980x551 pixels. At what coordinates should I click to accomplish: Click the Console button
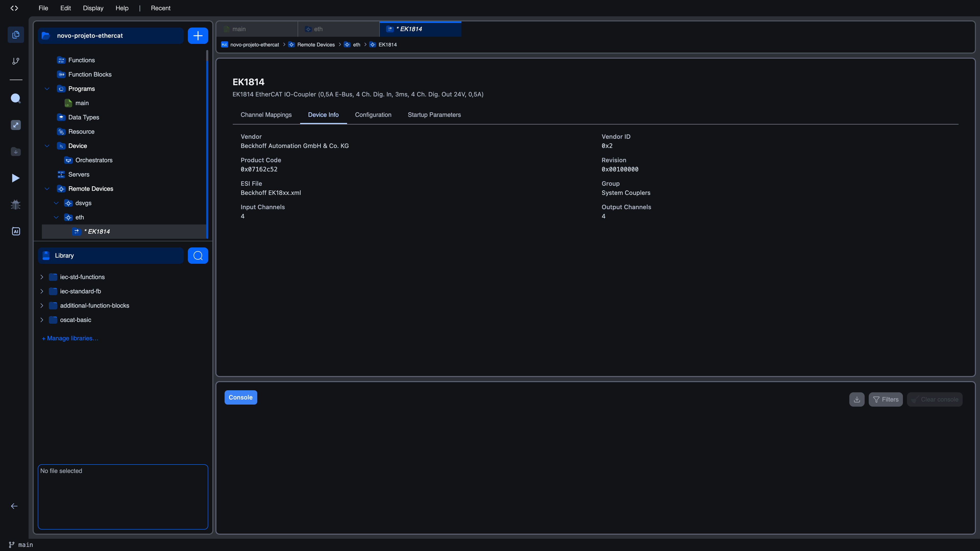point(240,397)
